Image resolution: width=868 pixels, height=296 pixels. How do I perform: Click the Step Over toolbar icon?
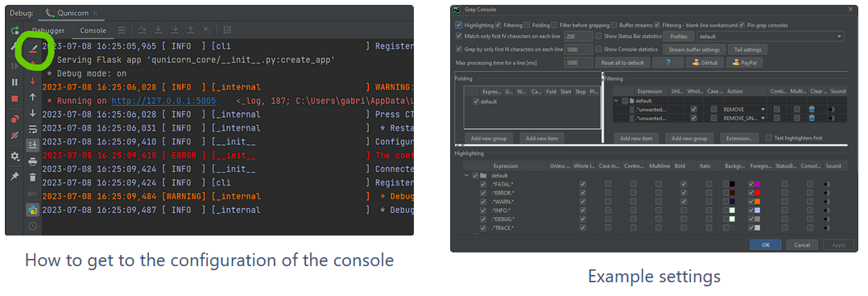(143, 31)
